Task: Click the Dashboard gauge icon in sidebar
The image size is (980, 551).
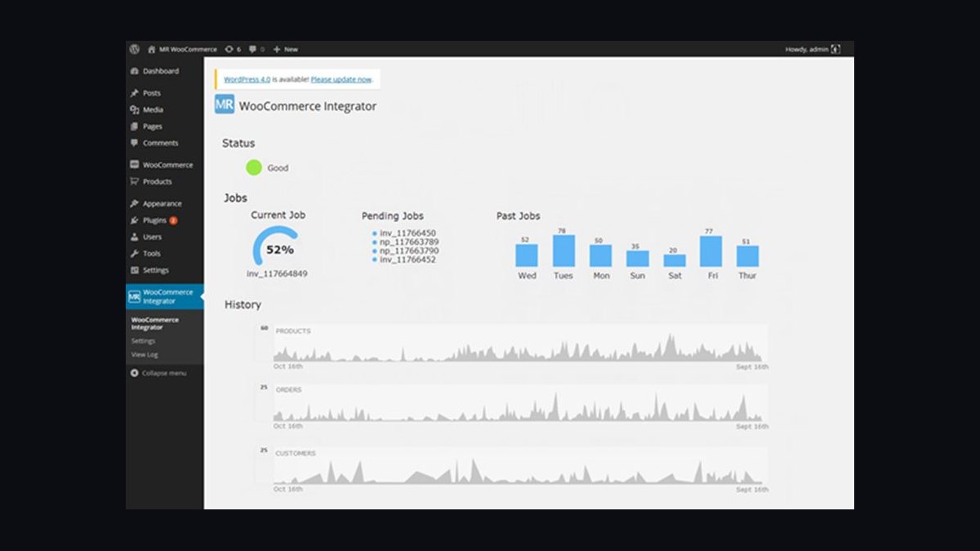Action: (134, 71)
